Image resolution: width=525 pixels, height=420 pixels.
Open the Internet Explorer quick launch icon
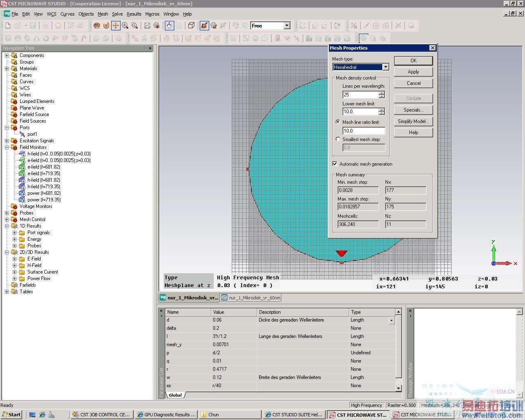pos(42,415)
